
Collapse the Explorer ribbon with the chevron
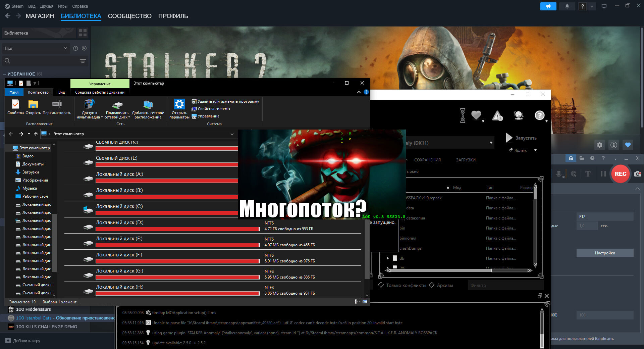(359, 92)
